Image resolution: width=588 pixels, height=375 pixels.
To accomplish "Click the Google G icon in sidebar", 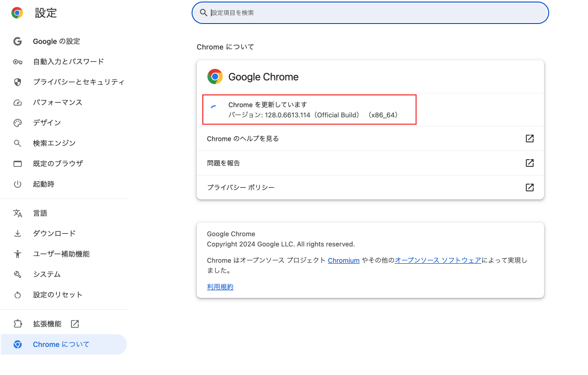I will point(18,41).
